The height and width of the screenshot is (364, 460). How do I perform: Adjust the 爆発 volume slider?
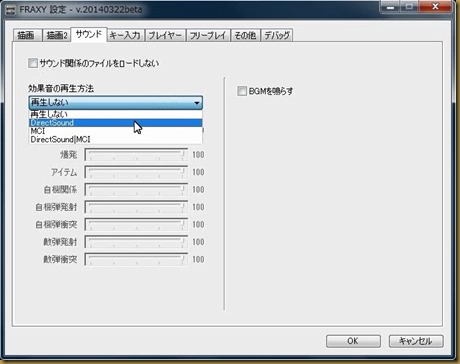tap(136, 155)
